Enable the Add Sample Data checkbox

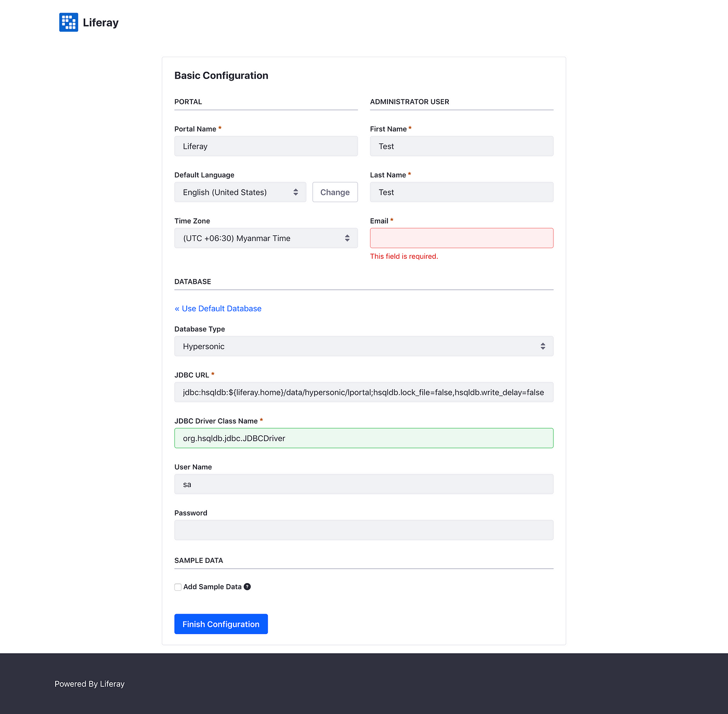(x=178, y=587)
